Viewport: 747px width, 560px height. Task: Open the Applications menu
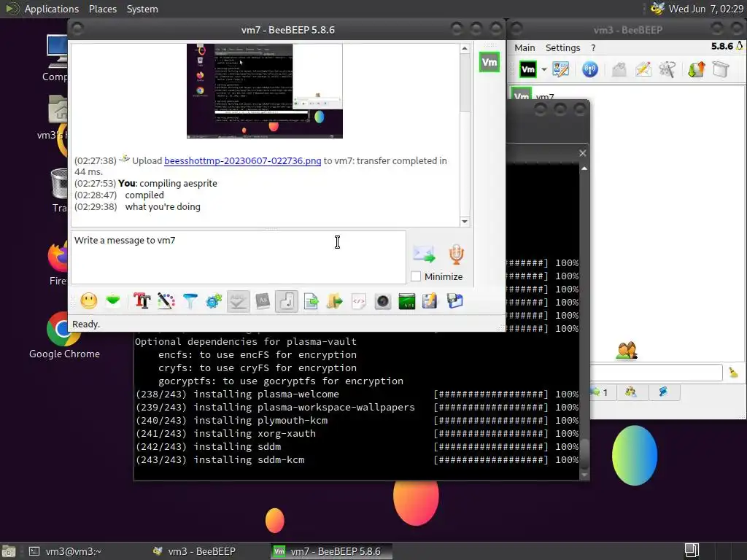point(52,9)
